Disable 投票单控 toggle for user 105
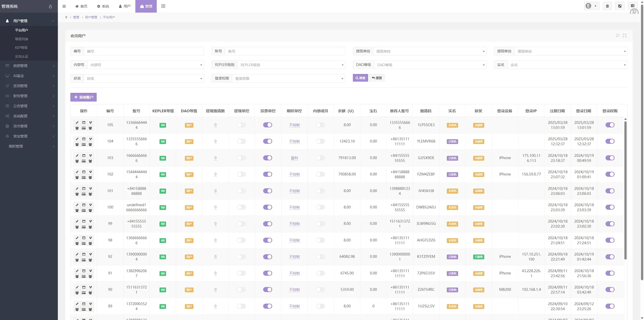The image size is (644, 320). [268, 125]
